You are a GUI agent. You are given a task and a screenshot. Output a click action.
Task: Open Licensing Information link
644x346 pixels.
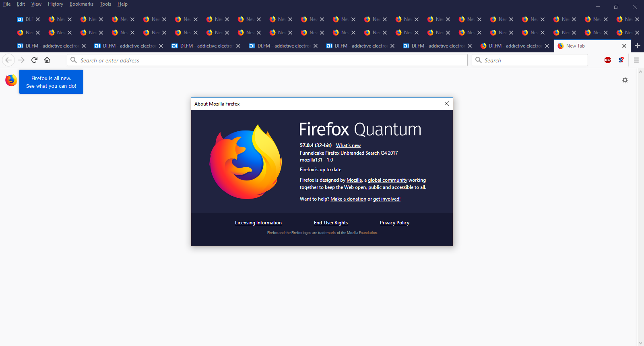click(258, 223)
